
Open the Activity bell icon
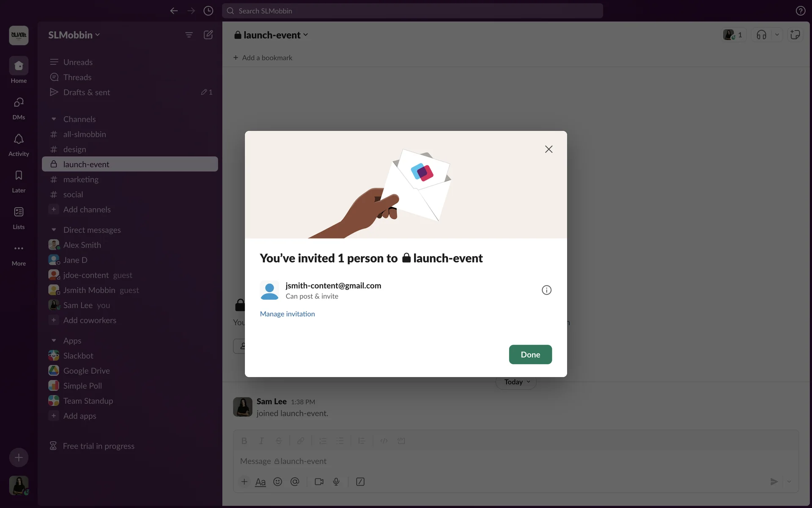(x=19, y=140)
